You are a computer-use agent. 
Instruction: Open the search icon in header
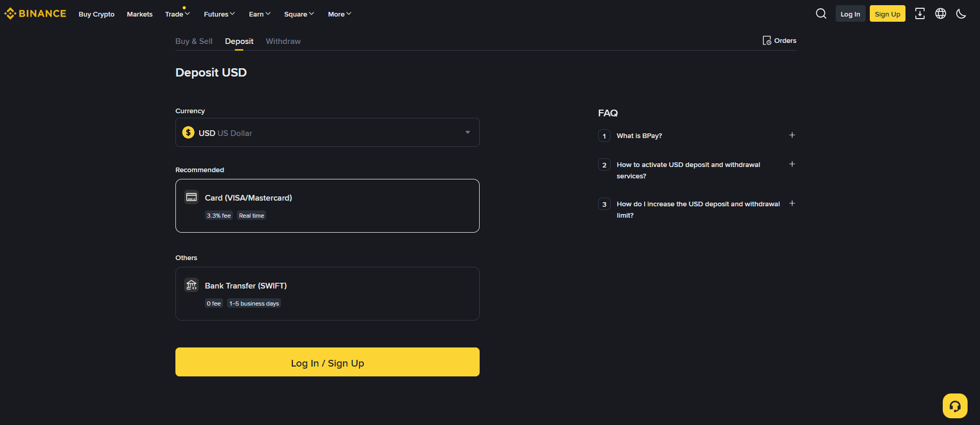[821, 14]
